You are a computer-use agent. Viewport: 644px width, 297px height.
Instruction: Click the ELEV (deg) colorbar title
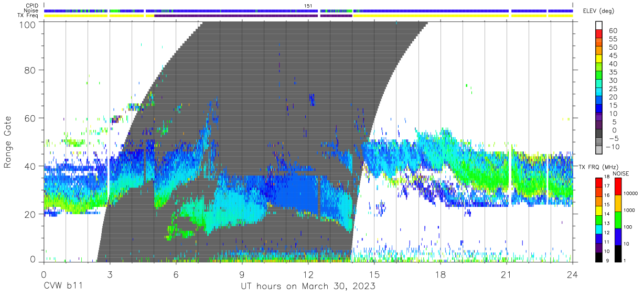[598, 11]
